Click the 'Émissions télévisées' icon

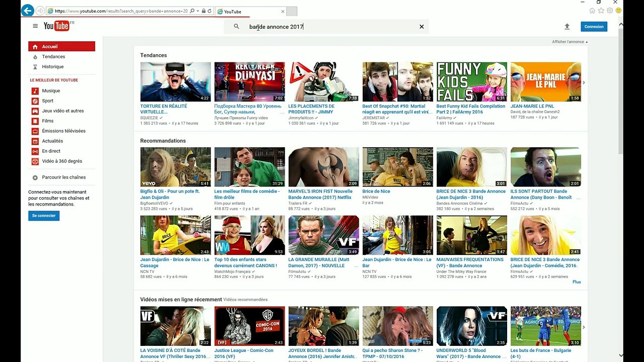[35, 131]
